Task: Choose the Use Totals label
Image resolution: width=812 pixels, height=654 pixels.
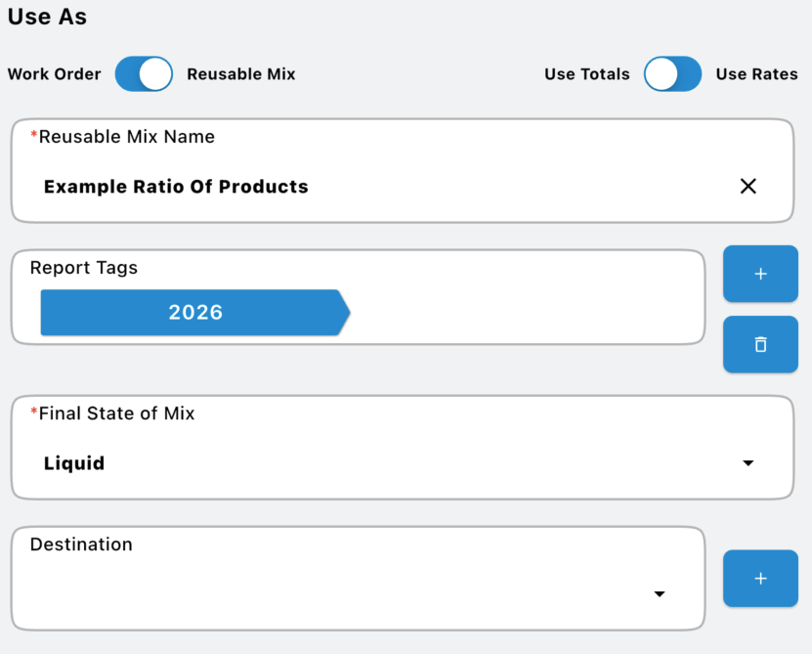Action: tap(586, 74)
